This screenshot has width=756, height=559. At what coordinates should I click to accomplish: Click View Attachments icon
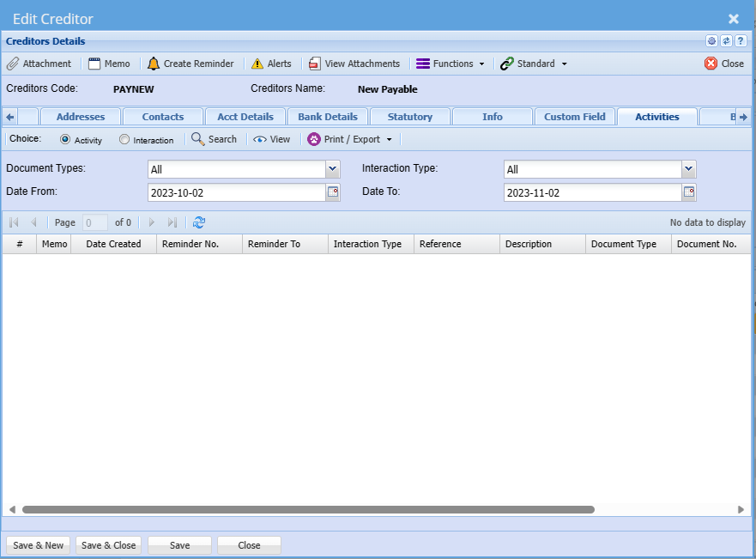pos(315,64)
